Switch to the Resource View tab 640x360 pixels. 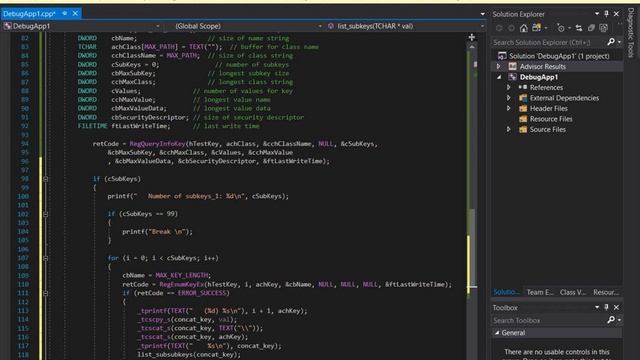click(x=606, y=292)
